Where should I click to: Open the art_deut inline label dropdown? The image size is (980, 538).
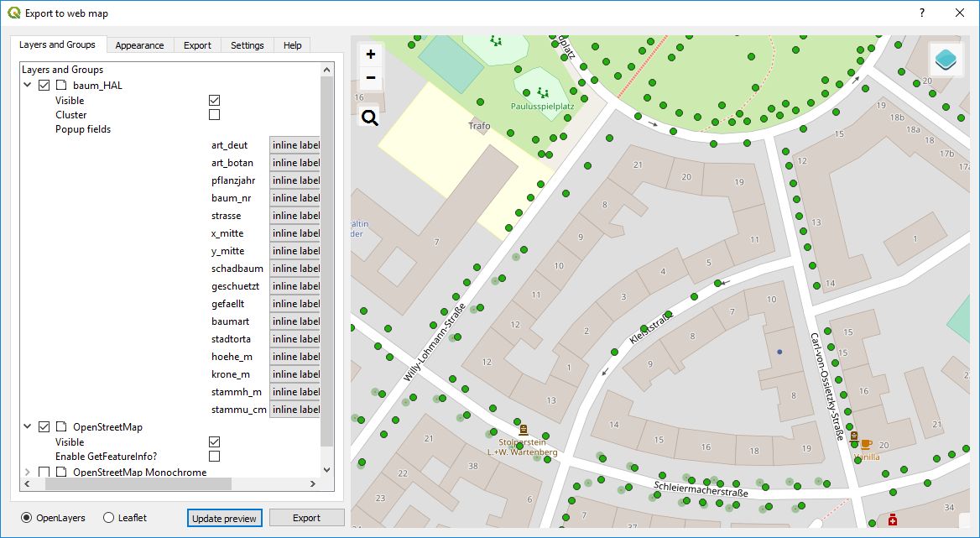[295, 145]
